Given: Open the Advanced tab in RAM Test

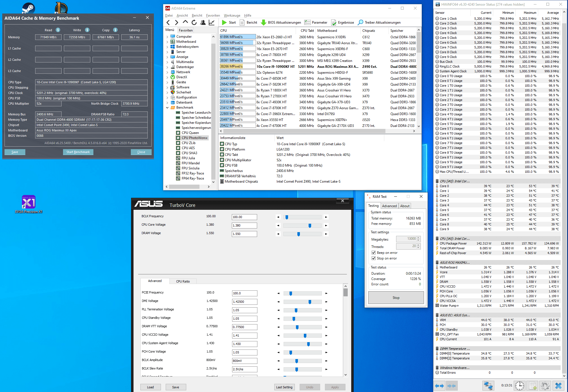Looking at the screenshot, I should (389, 206).
